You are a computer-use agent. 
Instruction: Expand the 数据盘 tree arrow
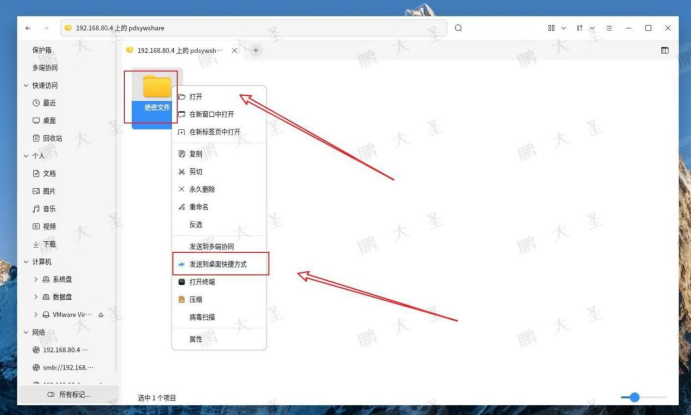click(36, 297)
